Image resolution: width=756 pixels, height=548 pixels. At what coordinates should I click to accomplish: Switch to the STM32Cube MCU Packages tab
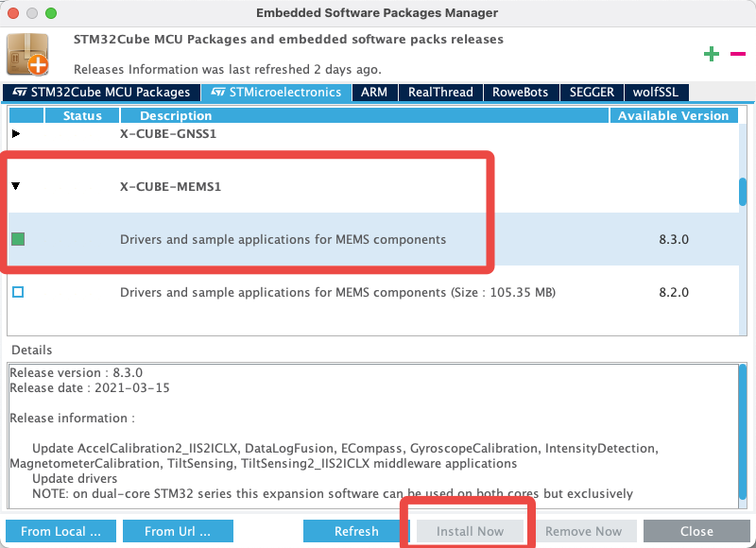tap(101, 92)
